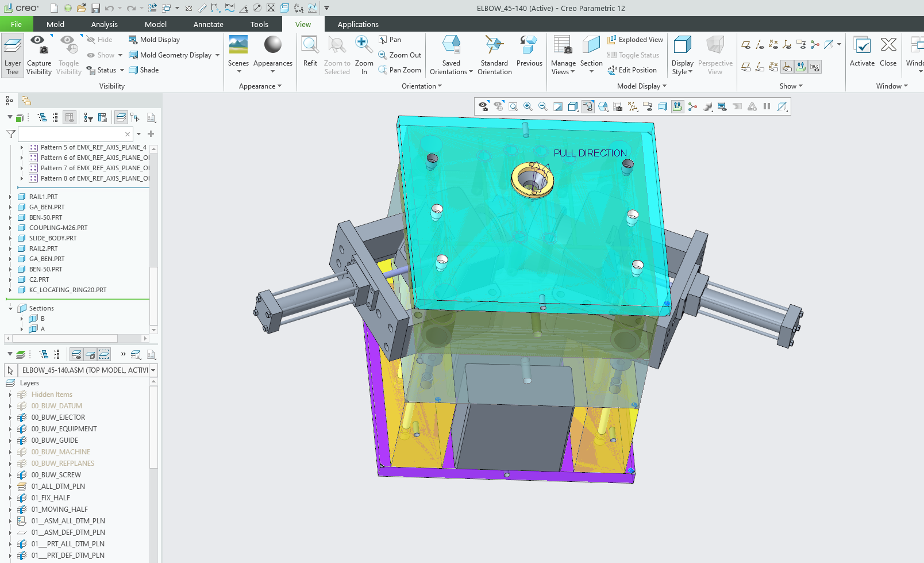
Task: Click the Activate window icon
Action: (861, 46)
